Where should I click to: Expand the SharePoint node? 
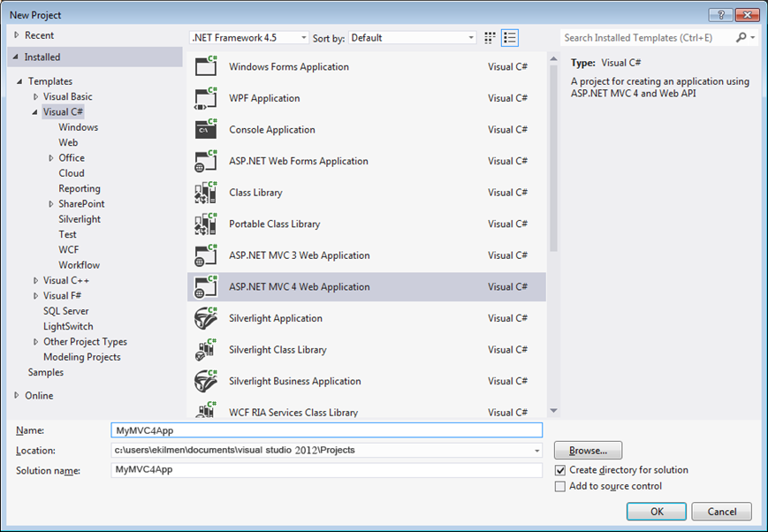[x=51, y=204]
